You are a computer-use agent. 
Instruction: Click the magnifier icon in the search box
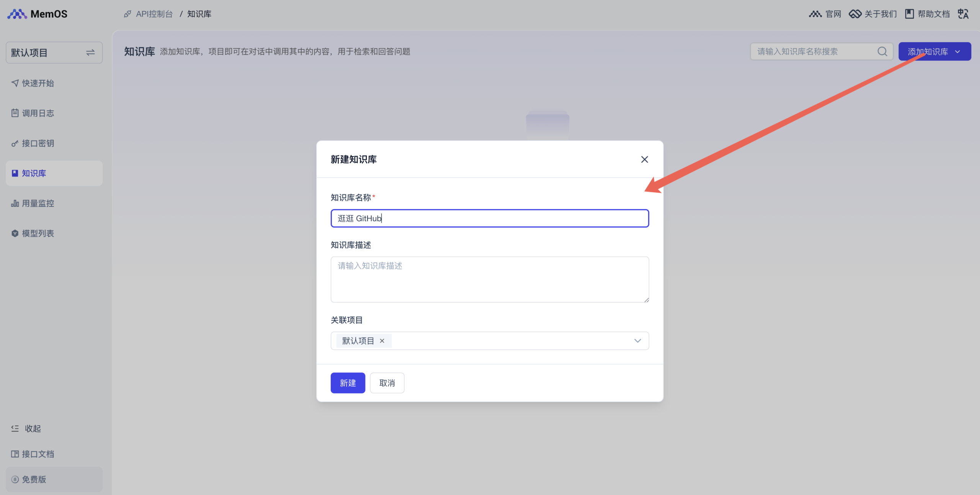point(882,51)
